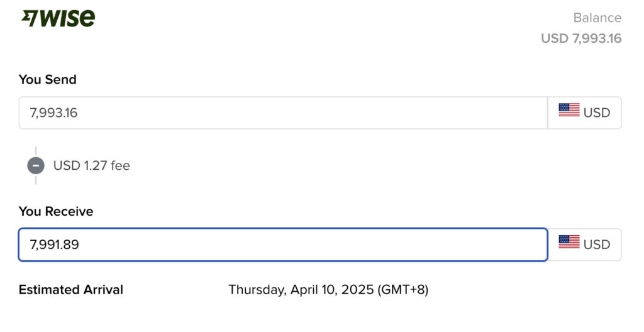Click the US flag beside You Receive field
This screenshot has height=332, width=644.
(569, 242)
